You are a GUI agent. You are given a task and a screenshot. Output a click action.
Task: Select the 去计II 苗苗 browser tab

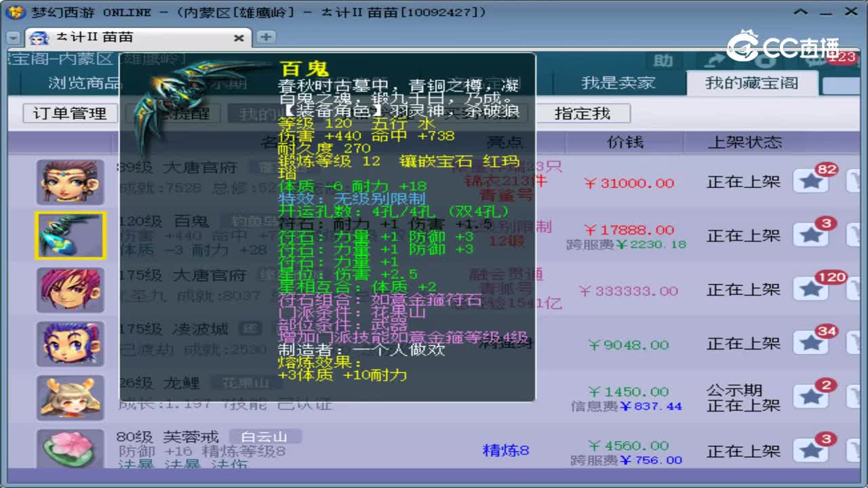point(102,38)
